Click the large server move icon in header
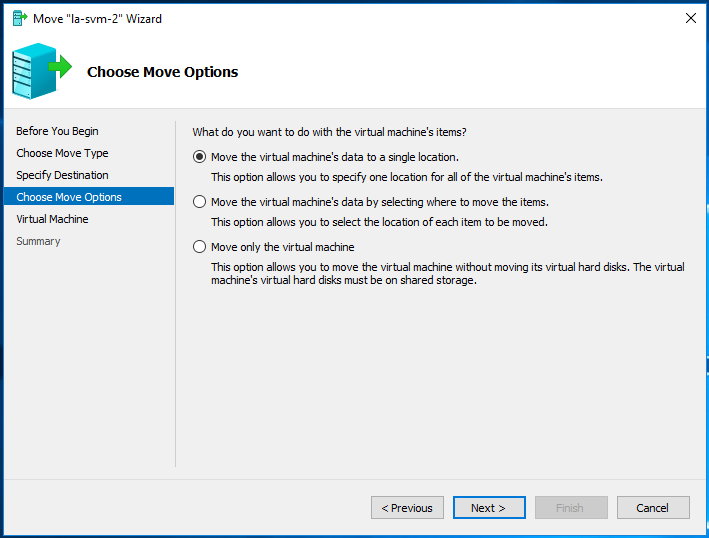The image size is (709, 538). point(42,71)
